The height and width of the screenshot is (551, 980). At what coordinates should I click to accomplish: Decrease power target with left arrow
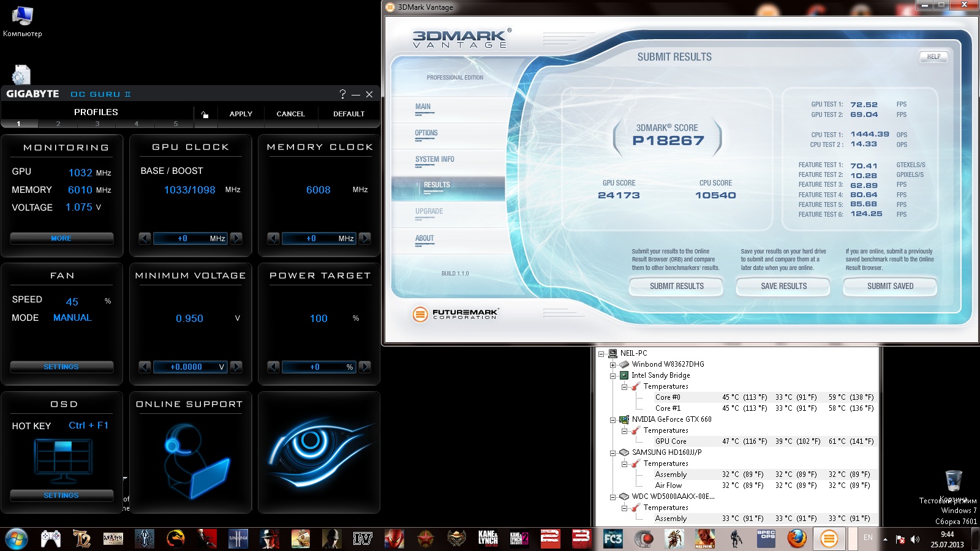coord(273,367)
